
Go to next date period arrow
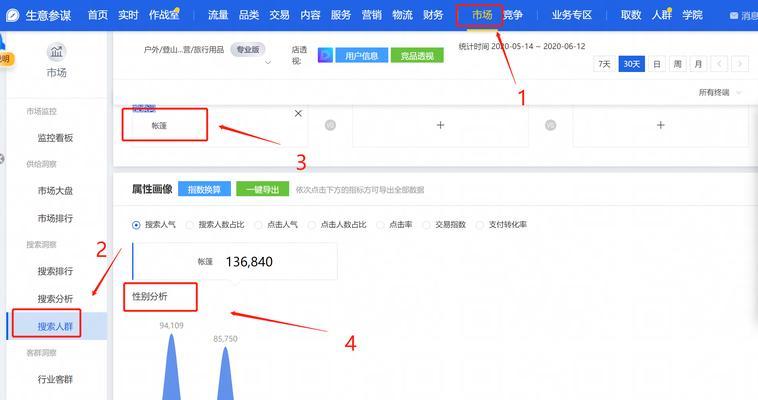pos(740,64)
